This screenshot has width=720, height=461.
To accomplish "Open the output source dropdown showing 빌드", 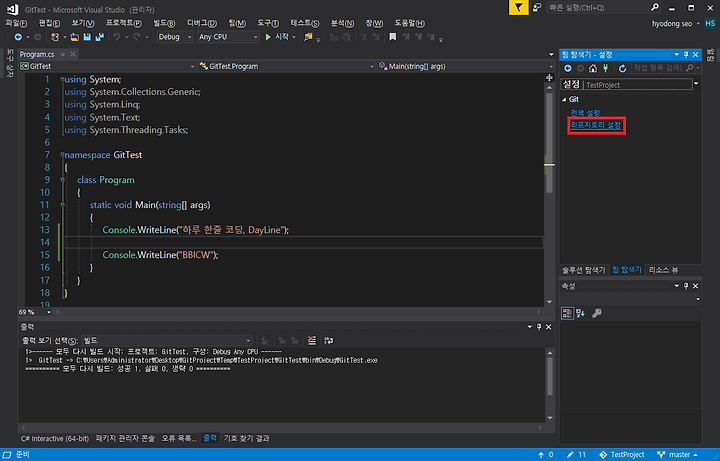I will (x=167, y=340).
